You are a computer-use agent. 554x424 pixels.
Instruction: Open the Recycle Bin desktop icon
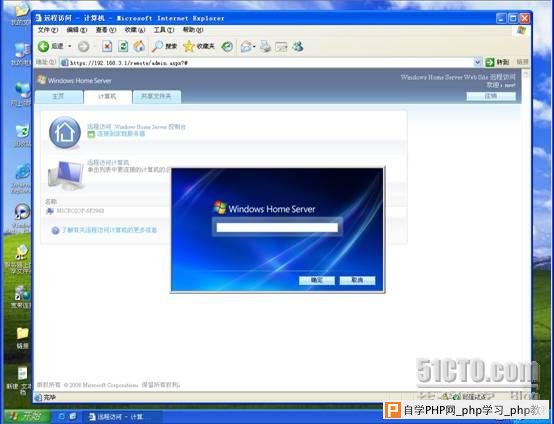[22, 135]
